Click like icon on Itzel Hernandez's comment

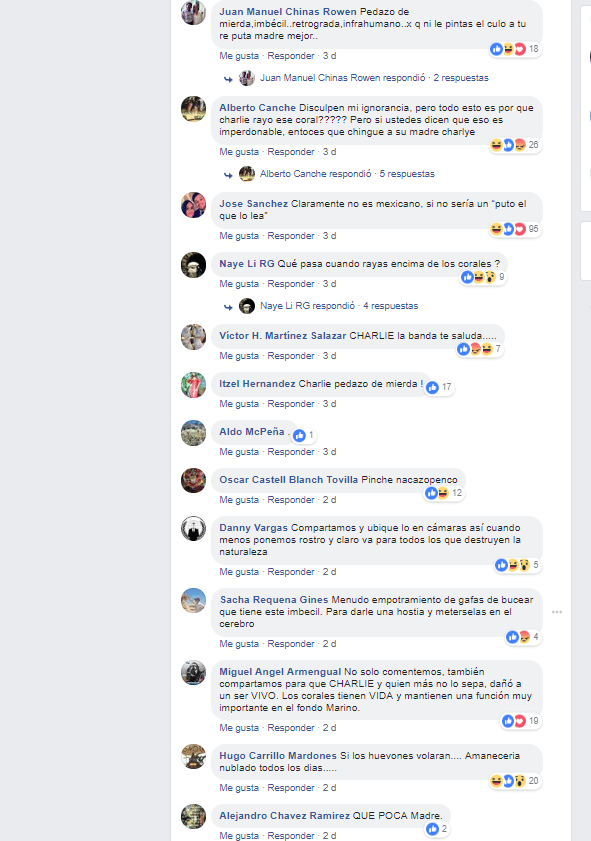pos(432,387)
